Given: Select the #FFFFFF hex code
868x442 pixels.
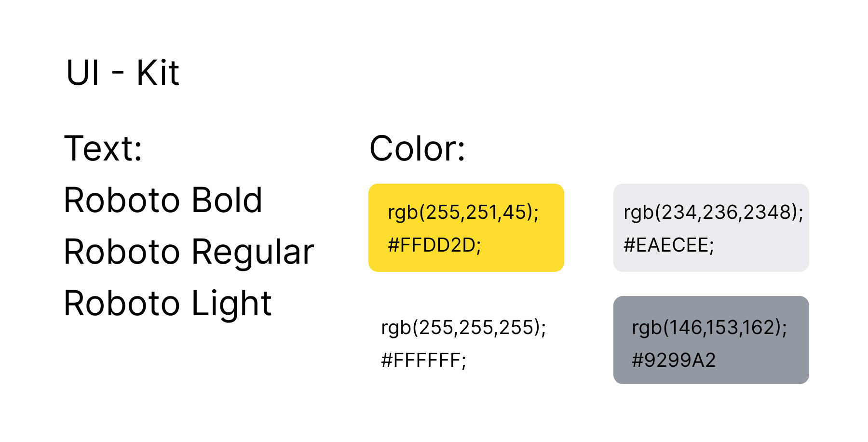Looking at the screenshot, I should (x=423, y=361).
